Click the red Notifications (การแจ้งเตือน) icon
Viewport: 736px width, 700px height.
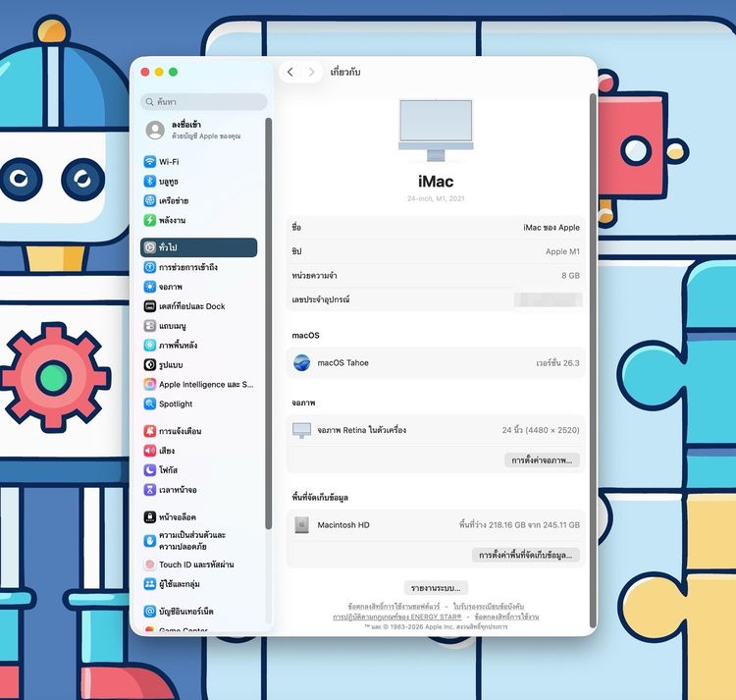point(150,431)
